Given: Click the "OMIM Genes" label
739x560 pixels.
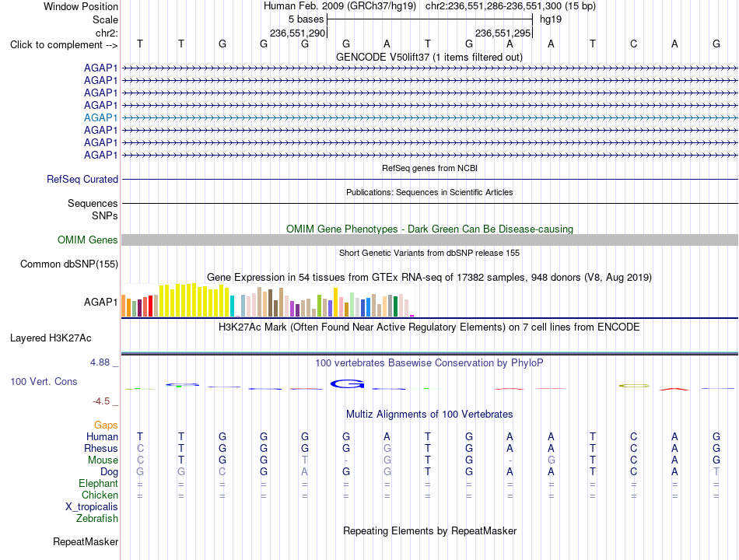Looking at the screenshot, I should coord(87,240).
